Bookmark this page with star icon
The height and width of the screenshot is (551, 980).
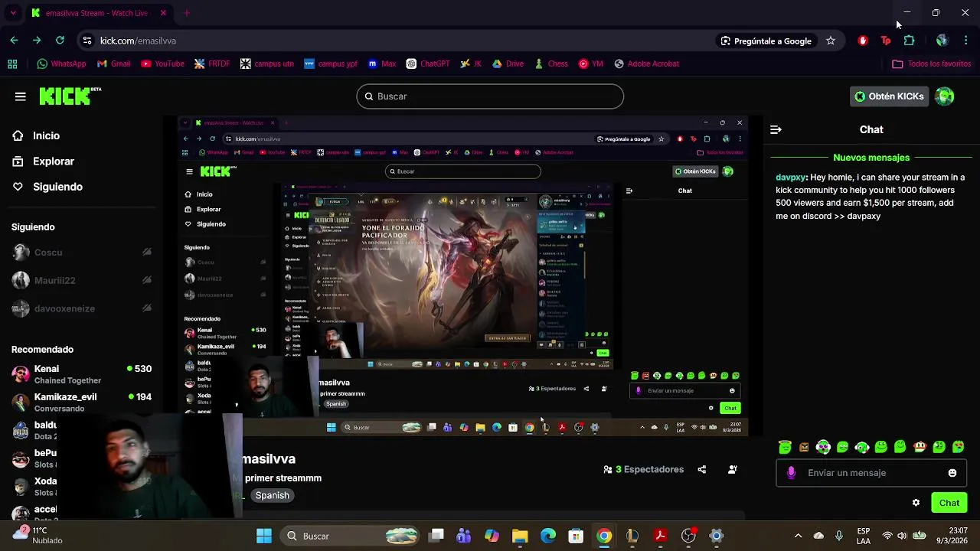tap(831, 41)
